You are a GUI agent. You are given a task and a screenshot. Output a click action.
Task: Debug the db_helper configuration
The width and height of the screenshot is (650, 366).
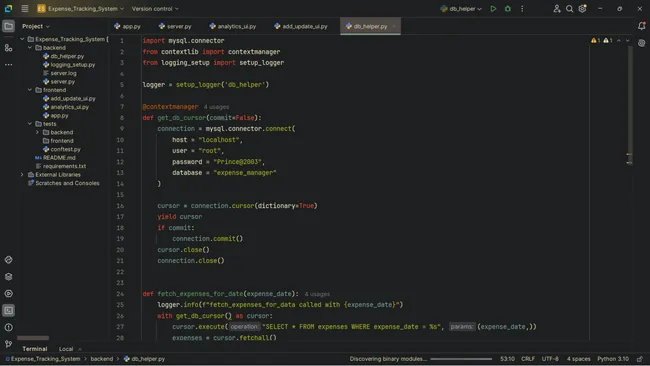tap(507, 8)
